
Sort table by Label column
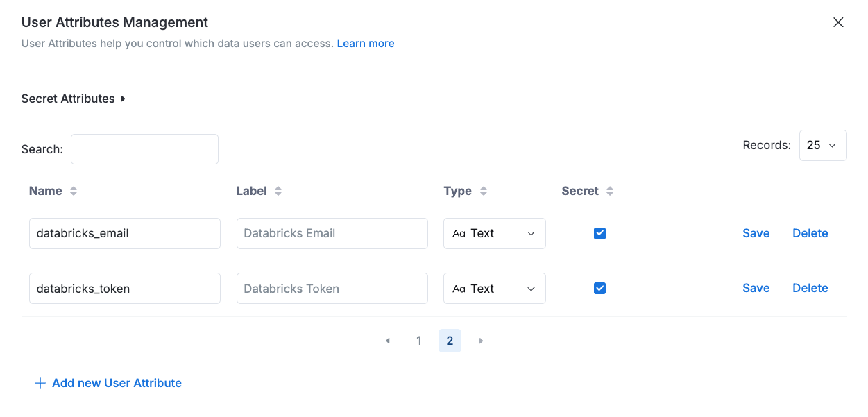tap(278, 191)
